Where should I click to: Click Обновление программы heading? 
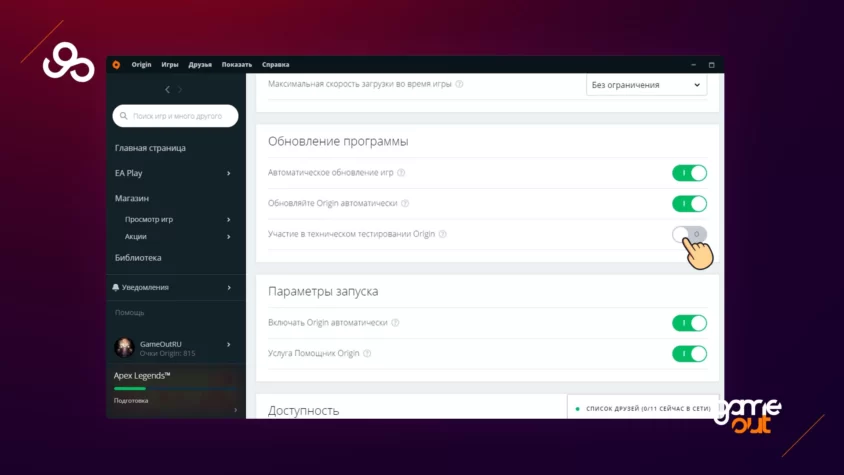coord(338,141)
